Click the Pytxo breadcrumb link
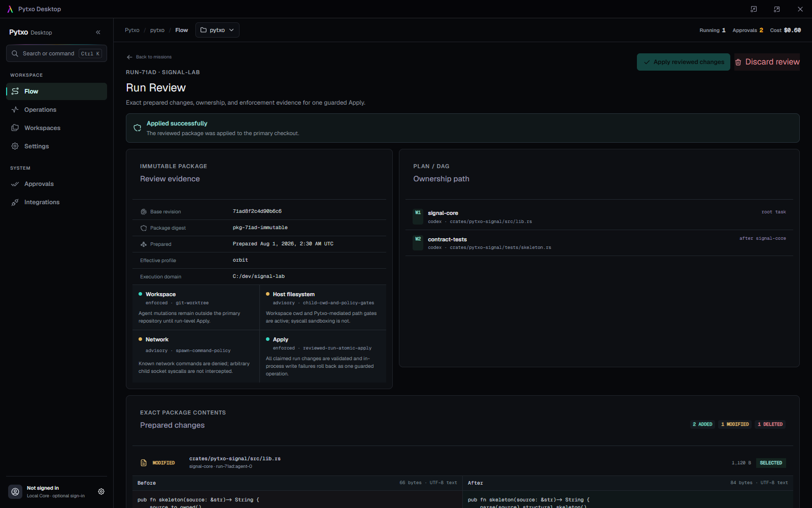Image resolution: width=812 pixels, height=508 pixels. coord(132,30)
